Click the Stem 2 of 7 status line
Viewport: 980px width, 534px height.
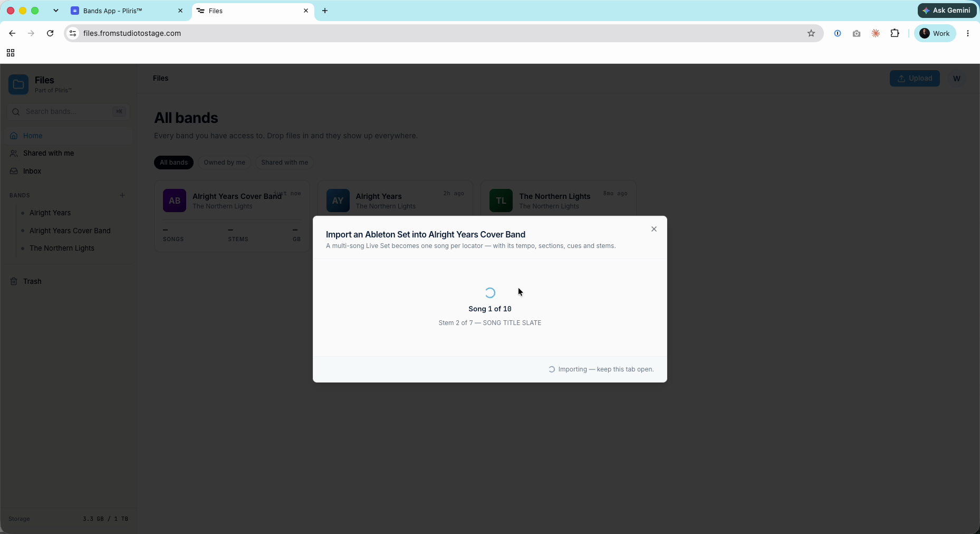tap(490, 323)
